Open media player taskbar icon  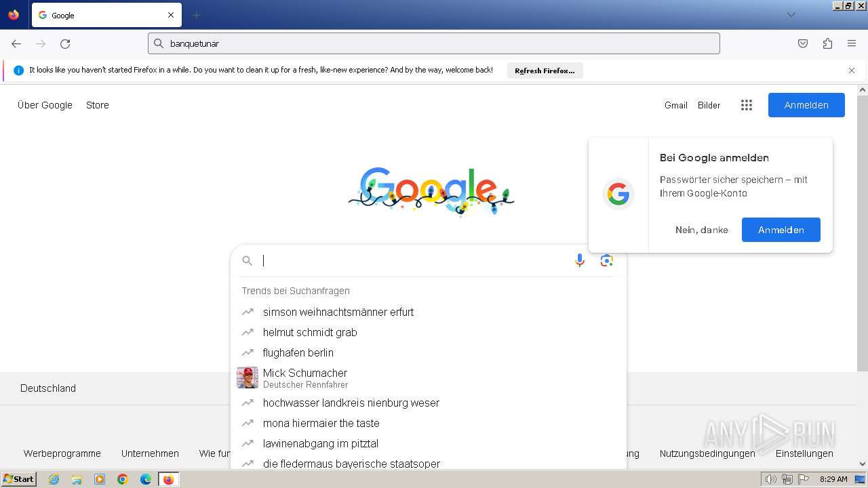pyautogui.click(x=100, y=479)
